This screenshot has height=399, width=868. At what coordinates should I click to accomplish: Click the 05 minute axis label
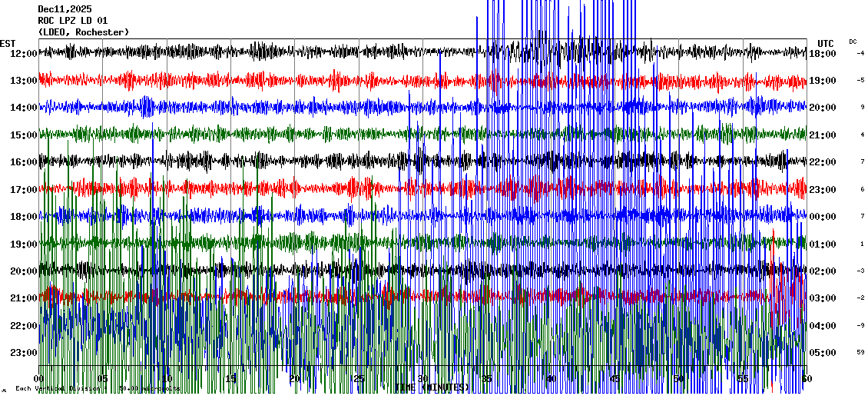(x=102, y=379)
